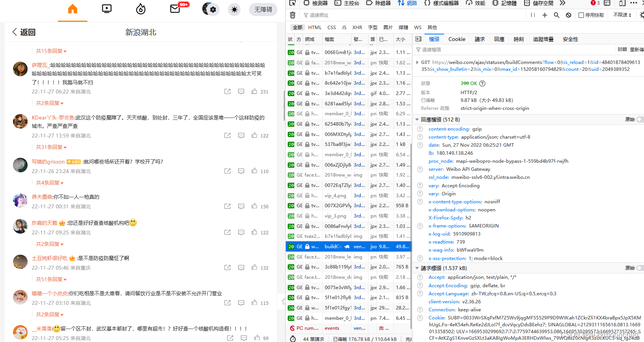644x342 pixels.
Task: Open the 安全性 security details tab
Action: (x=570, y=39)
